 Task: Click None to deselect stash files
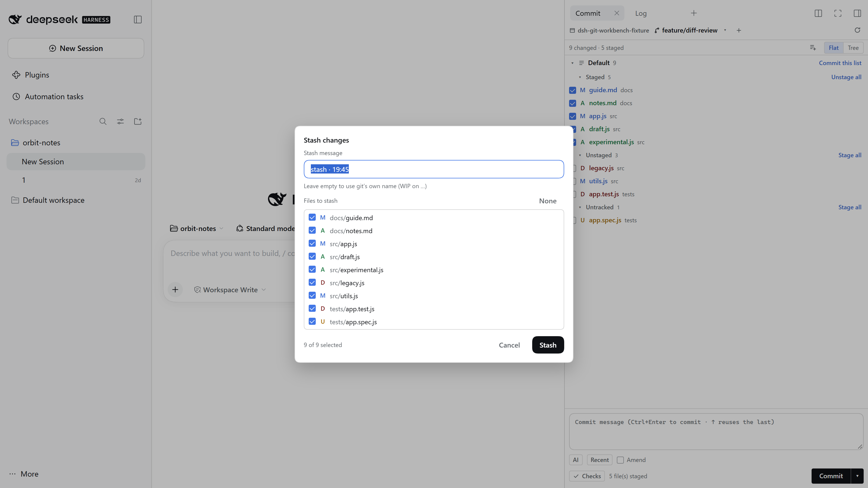point(548,201)
